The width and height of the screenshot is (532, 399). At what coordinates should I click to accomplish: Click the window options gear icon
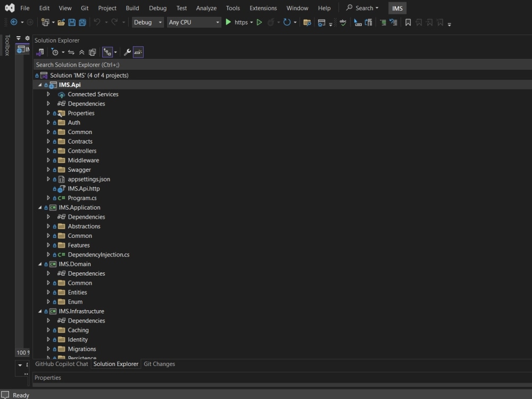28,38
